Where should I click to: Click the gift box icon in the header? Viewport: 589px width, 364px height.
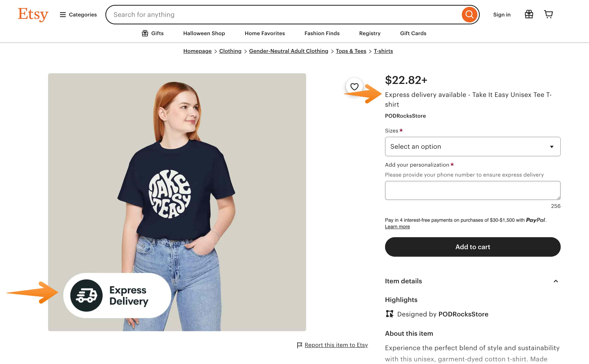click(529, 14)
